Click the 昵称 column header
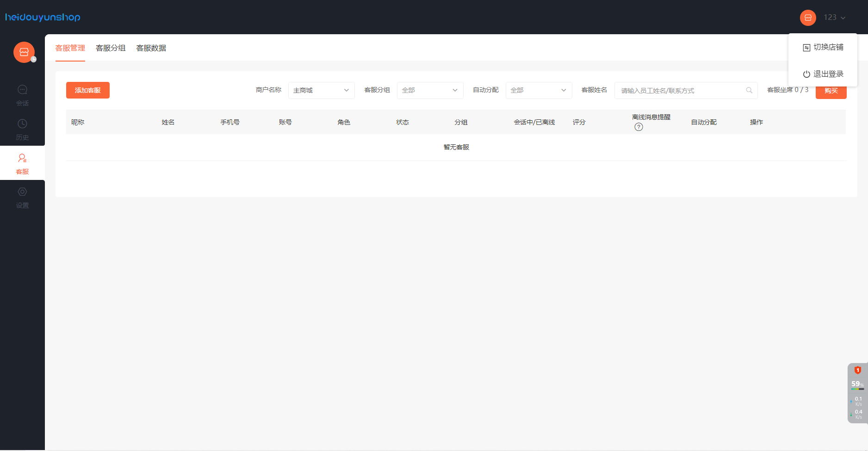Screen dimensions: 868x451 click(78, 122)
